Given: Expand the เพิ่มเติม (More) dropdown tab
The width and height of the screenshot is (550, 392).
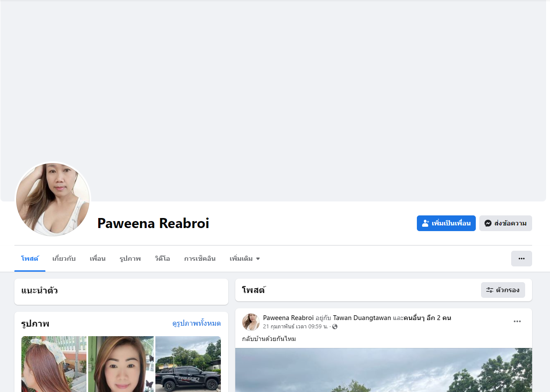Looking at the screenshot, I should [x=244, y=259].
